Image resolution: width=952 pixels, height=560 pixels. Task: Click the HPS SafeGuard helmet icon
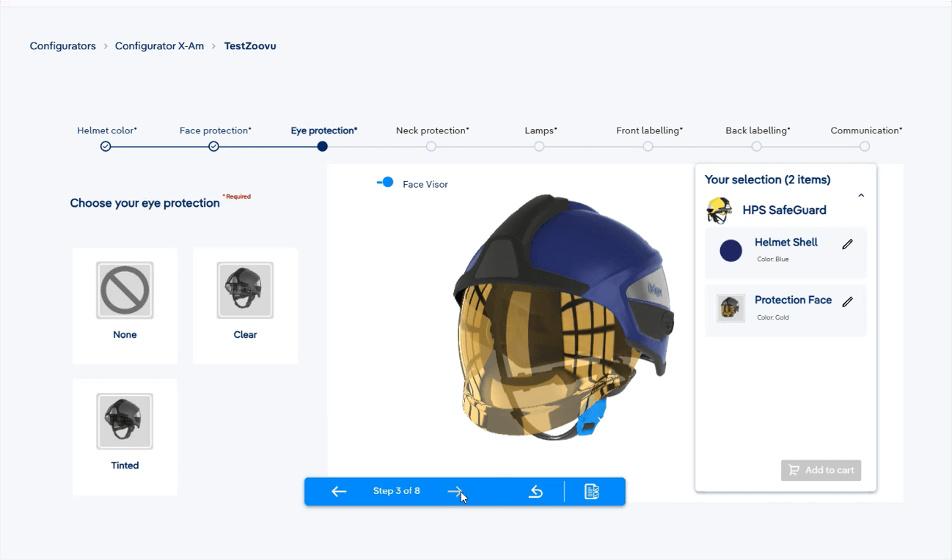(x=719, y=210)
